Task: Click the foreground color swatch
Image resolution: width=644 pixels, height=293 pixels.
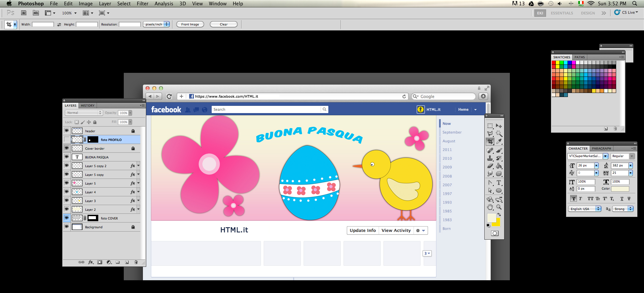Action: pyautogui.click(x=491, y=217)
